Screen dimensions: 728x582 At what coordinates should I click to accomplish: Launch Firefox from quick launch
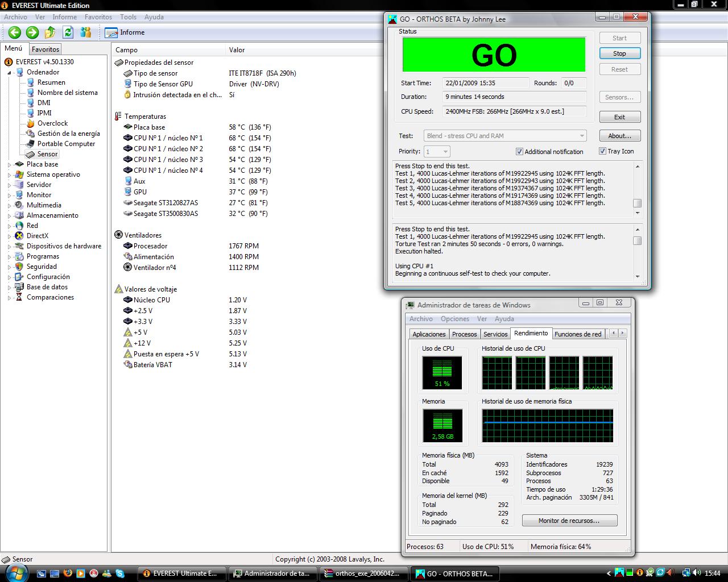tap(68, 573)
